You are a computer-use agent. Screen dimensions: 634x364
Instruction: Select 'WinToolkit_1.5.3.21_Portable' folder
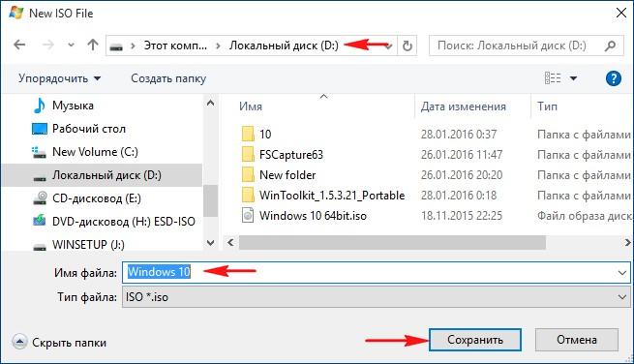coord(332,195)
